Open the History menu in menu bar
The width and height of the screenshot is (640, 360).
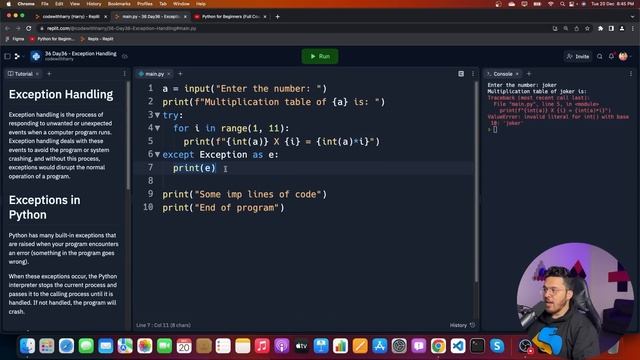tap(93, 4)
